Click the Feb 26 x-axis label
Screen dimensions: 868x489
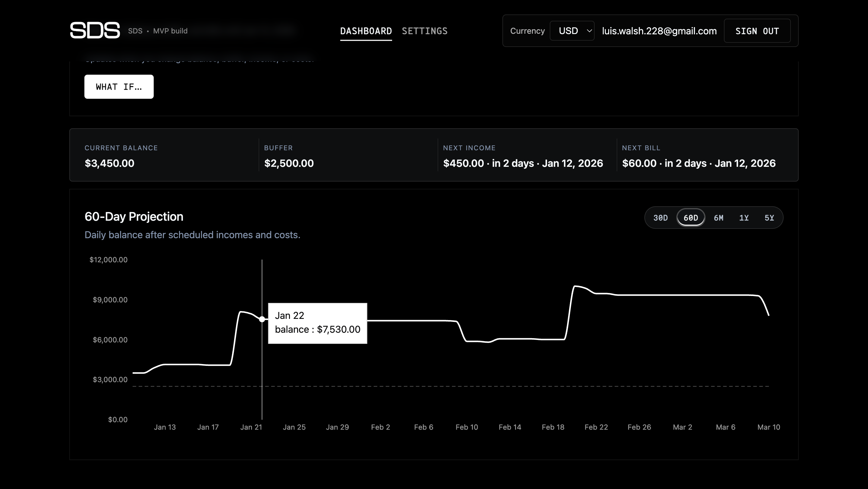pos(639,427)
